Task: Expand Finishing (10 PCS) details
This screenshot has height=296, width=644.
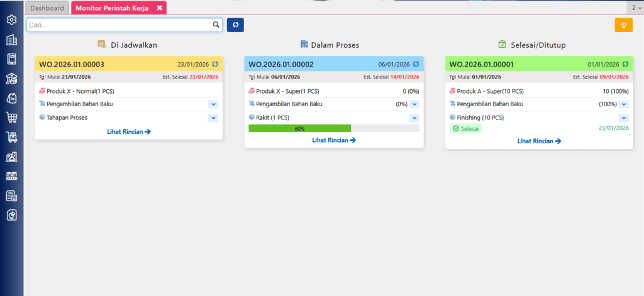Action: click(x=623, y=118)
